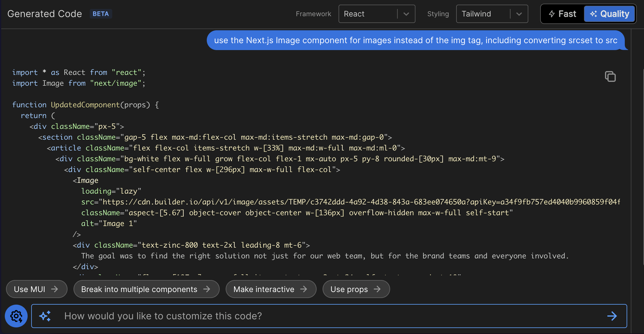Open settings via the gear icon
Image resolution: width=644 pixels, height=334 pixels.
[x=16, y=316]
